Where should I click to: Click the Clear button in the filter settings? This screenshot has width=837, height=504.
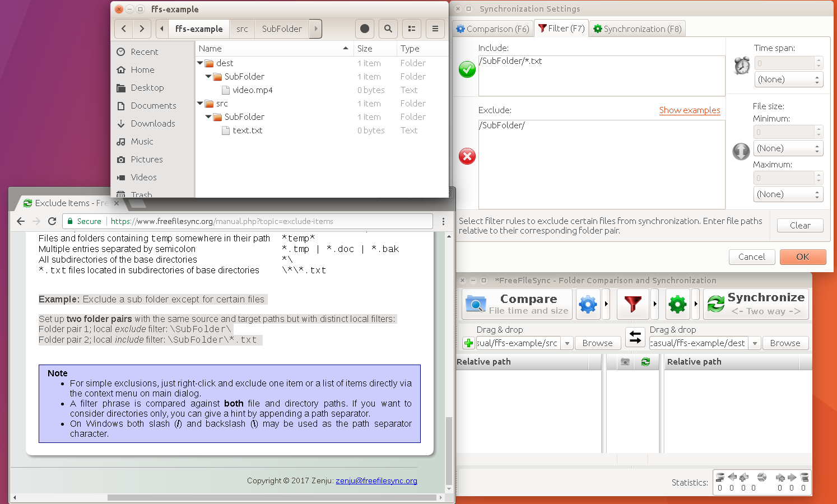pyautogui.click(x=800, y=225)
